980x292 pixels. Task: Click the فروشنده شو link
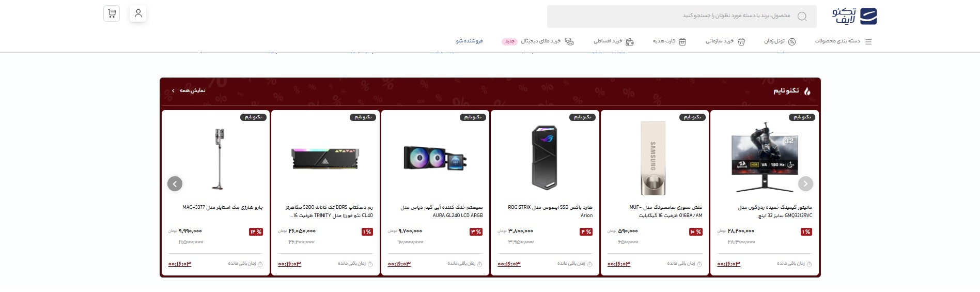point(469,41)
